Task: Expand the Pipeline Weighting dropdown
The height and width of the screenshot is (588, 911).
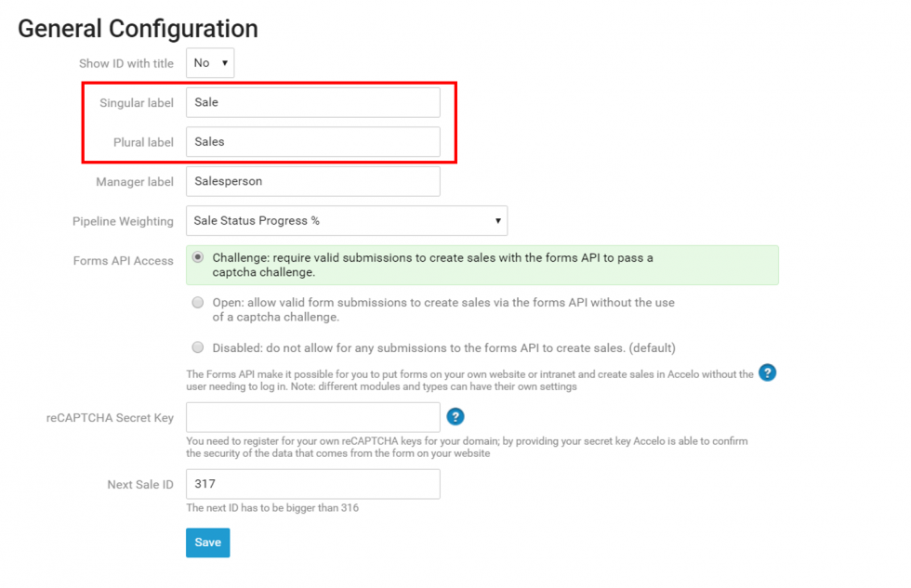Action: (x=347, y=221)
